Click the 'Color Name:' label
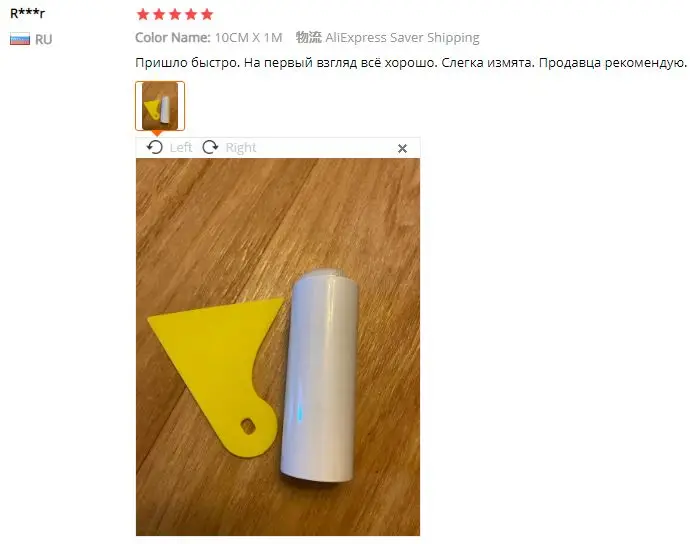 click(x=172, y=37)
